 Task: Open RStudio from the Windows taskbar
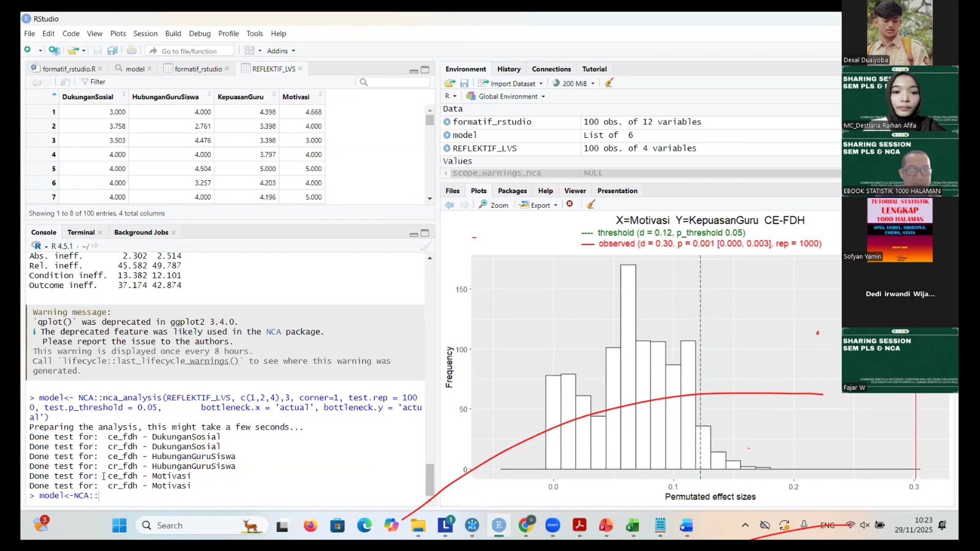(x=499, y=525)
